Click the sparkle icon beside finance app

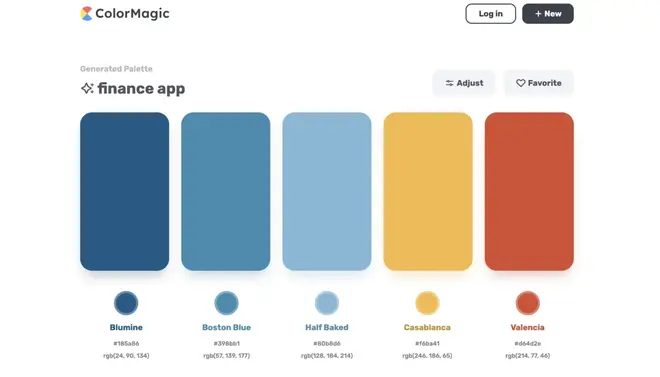point(87,88)
